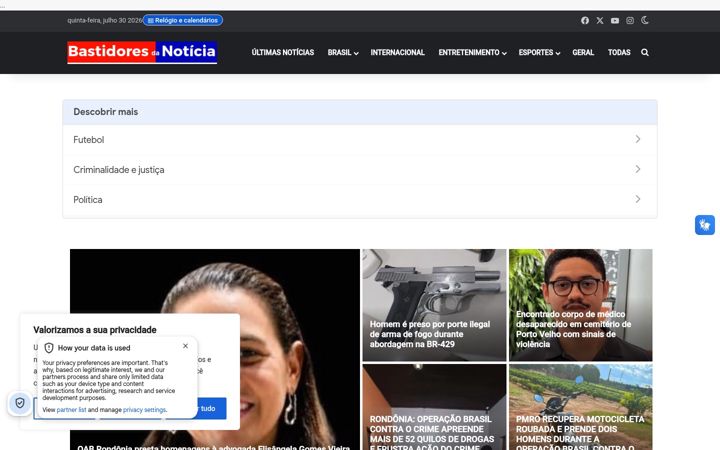Click the privacy shield floating button
Viewport: 720px width, 450px height.
click(20, 403)
